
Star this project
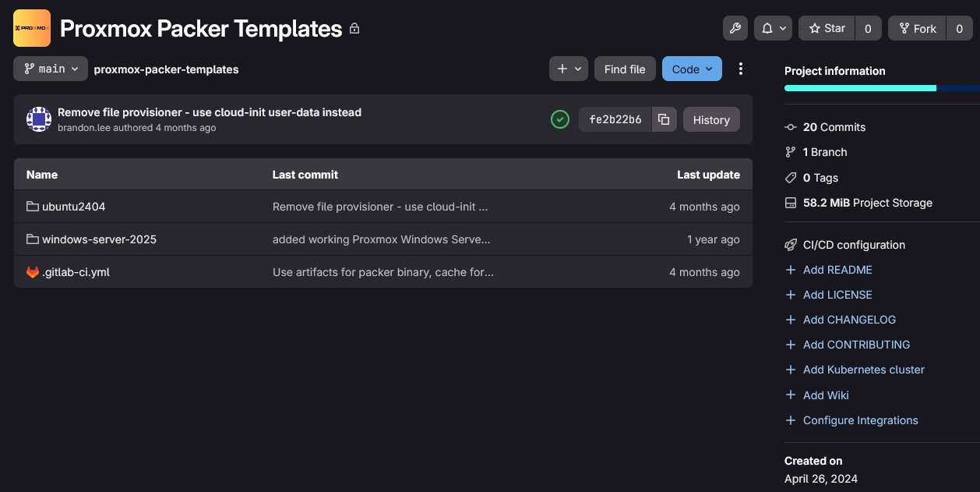(x=827, y=28)
